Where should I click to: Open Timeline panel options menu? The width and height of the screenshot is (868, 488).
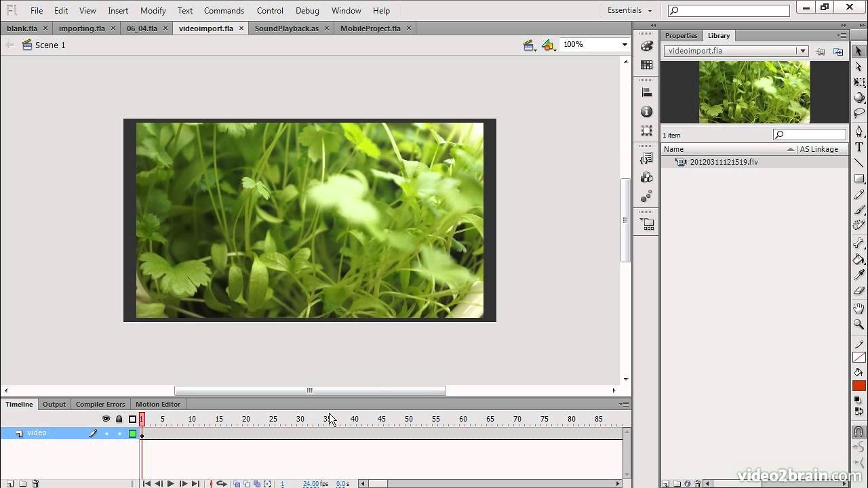tap(623, 404)
